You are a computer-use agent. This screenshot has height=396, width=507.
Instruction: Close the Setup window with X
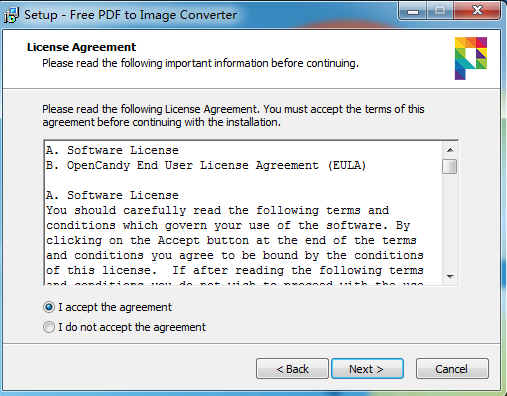click(477, 11)
